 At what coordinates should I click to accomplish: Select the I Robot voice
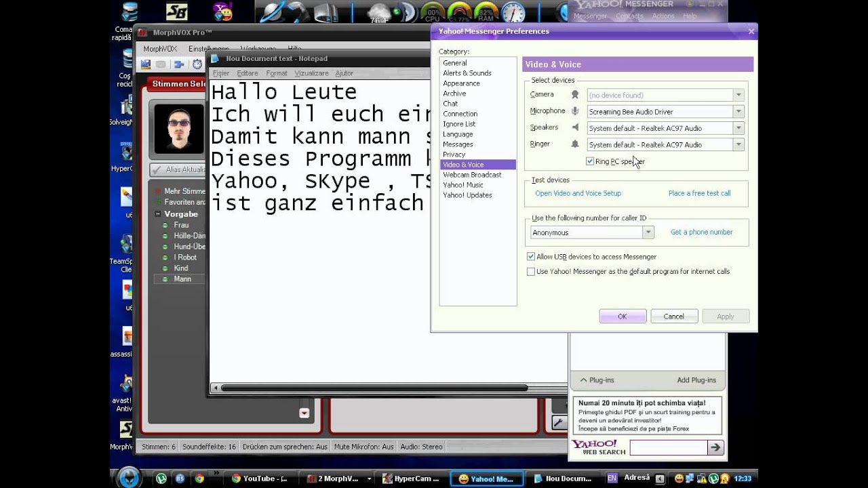[x=185, y=258]
